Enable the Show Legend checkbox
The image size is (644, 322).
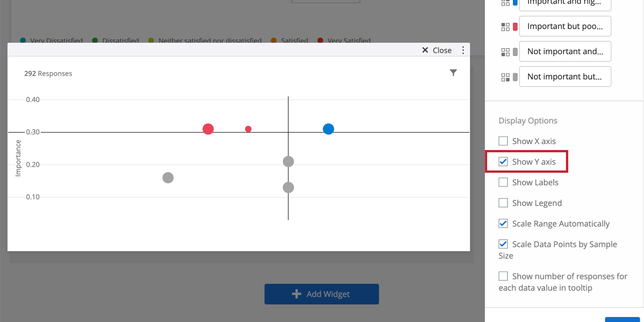(x=503, y=203)
